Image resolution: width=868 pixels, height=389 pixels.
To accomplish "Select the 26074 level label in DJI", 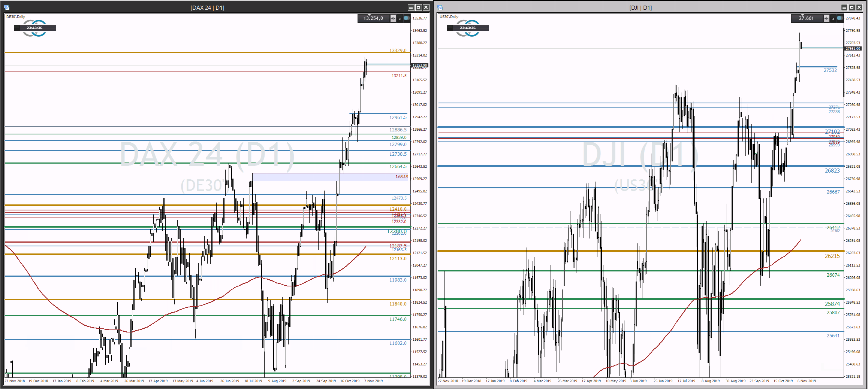I will 833,275.
